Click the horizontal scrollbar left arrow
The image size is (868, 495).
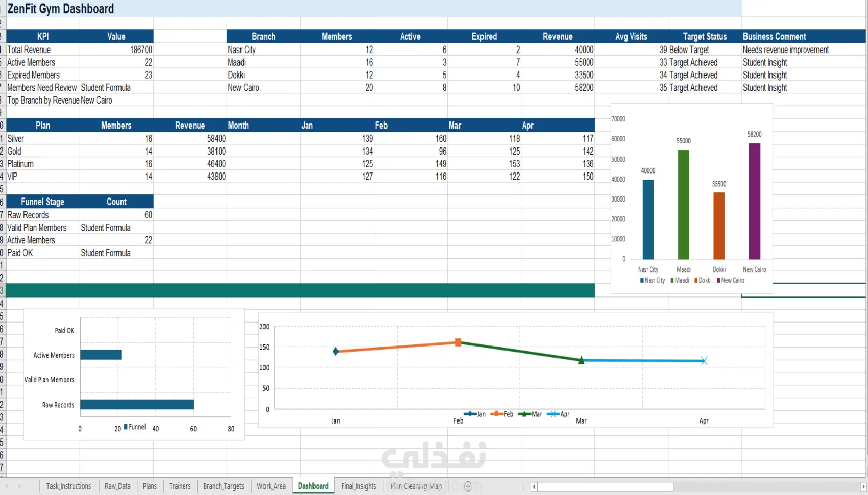(534, 487)
